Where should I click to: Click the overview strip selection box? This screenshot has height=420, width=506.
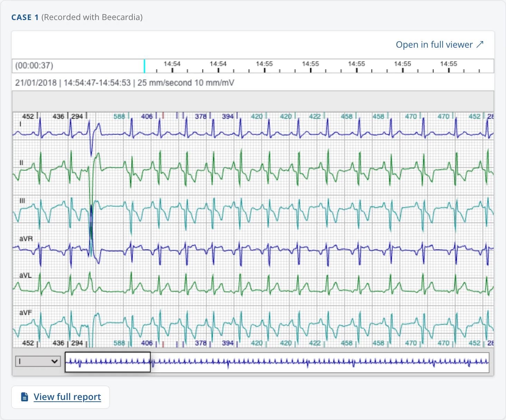[108, 362]
